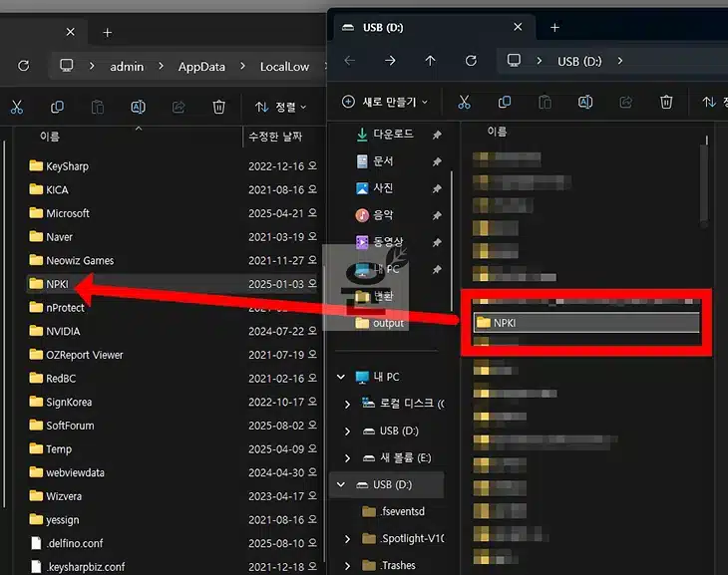Screen dimensions: 728x575
Task: Collapse 내 PC tree node
Action: pos(341,377)
